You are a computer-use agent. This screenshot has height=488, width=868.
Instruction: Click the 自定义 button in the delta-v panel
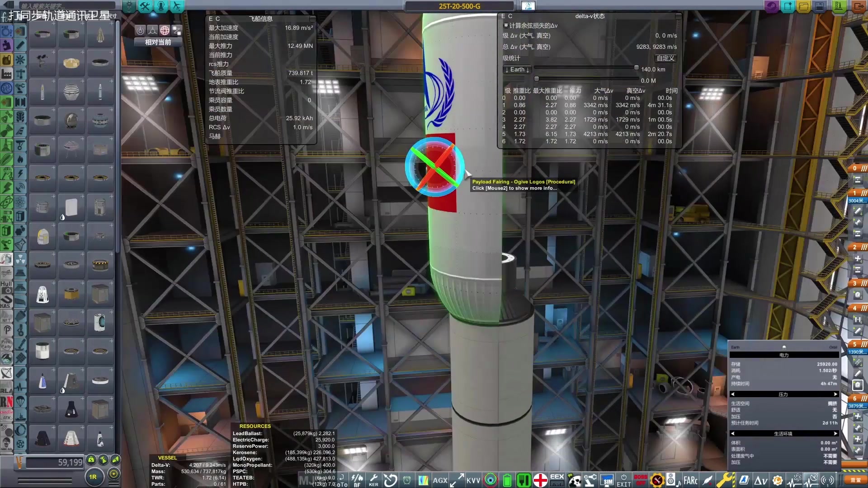[665, 58]
